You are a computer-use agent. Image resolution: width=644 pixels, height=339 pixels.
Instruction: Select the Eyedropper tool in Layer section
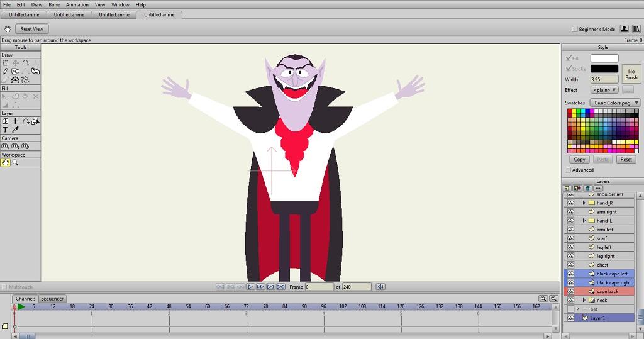(15, 130)
